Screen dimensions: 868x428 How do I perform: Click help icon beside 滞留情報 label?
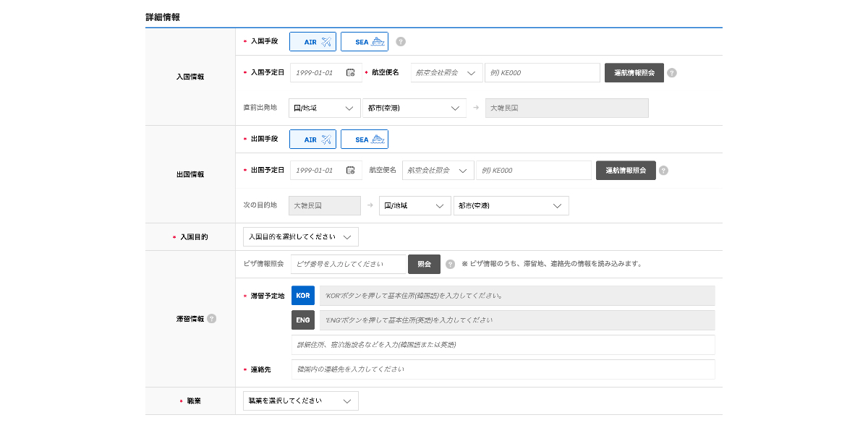[212, 319]
